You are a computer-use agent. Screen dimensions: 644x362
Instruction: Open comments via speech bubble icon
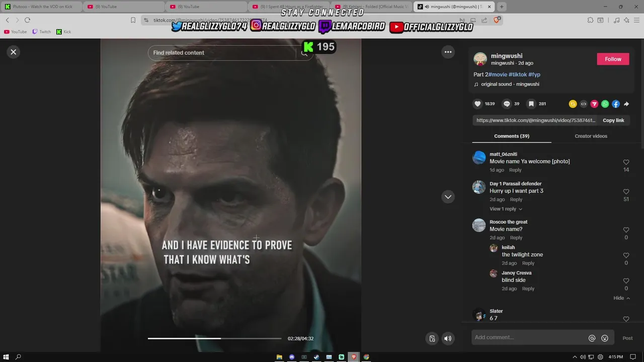pyautogui.click(x=507, y=104)
